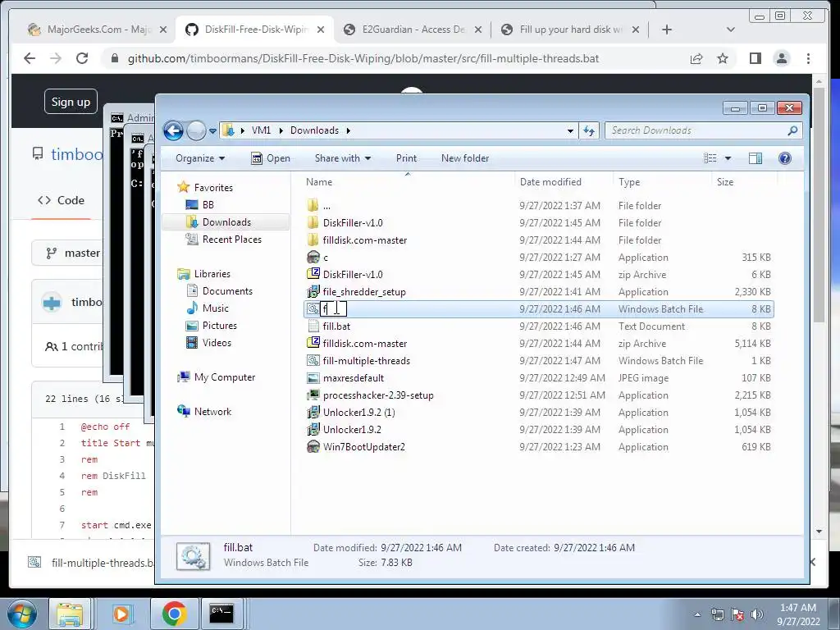840x630 pixels.
Task: Open the address bar history dropdown arrow
Action: pyautogui.click(x=571, y=130)
